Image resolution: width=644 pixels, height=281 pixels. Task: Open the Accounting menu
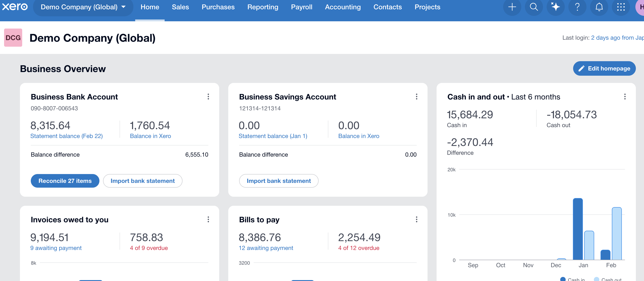click(x=343, y=7)
